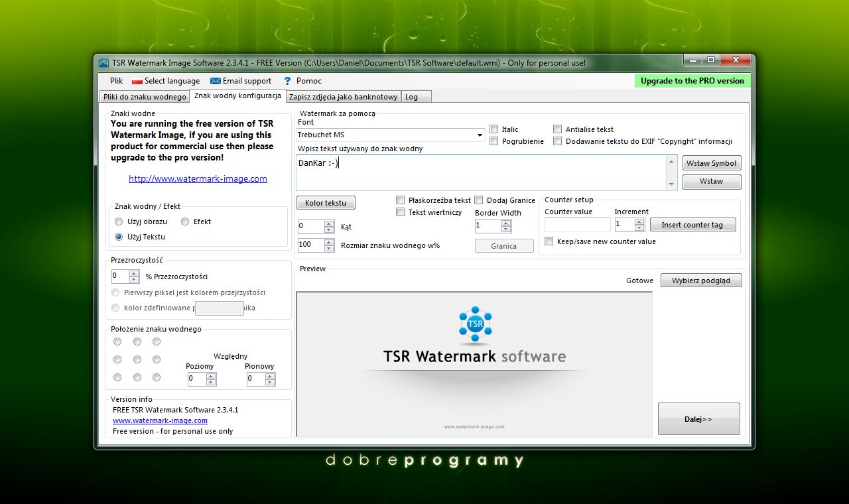Image resolution: width=849 pixels, height=504 pixels.
Task: Click the Kąt angle value field
Action: click(x=311, y=226)
